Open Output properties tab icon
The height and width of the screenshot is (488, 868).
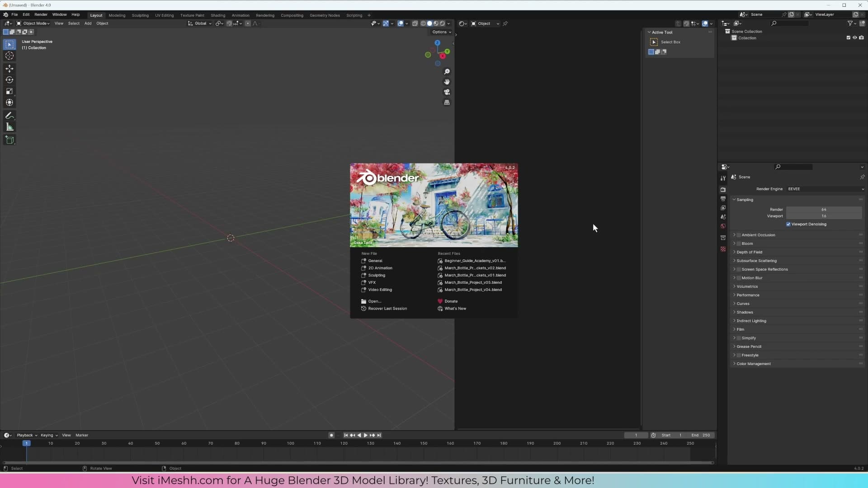(723, 199)
